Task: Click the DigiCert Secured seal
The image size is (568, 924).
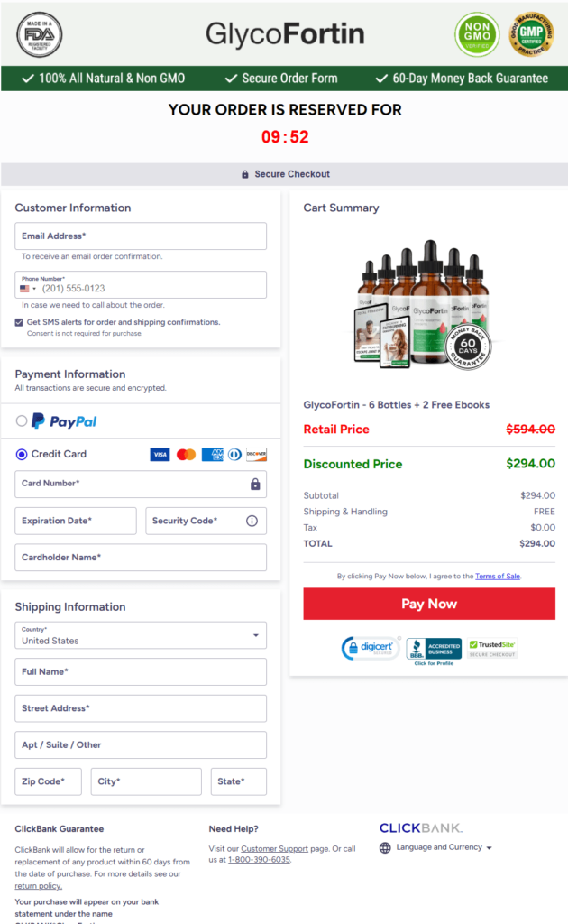Action: (x=371, y=647)
